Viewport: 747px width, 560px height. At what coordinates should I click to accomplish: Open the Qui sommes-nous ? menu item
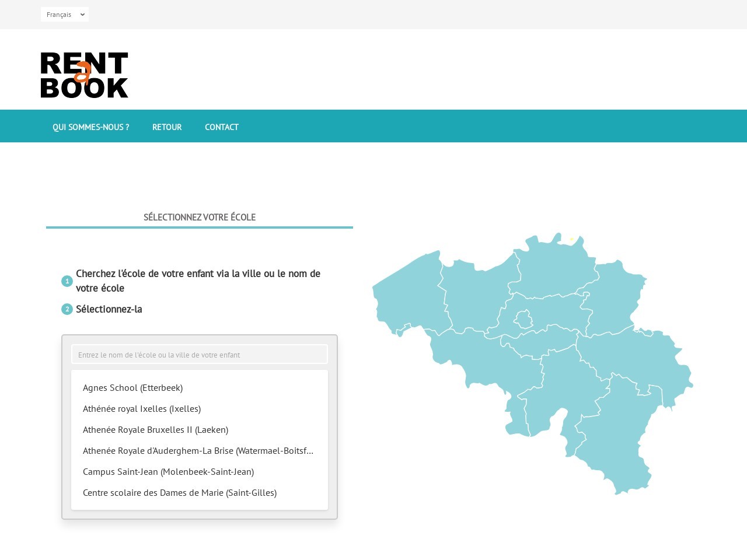click(91, 127)
